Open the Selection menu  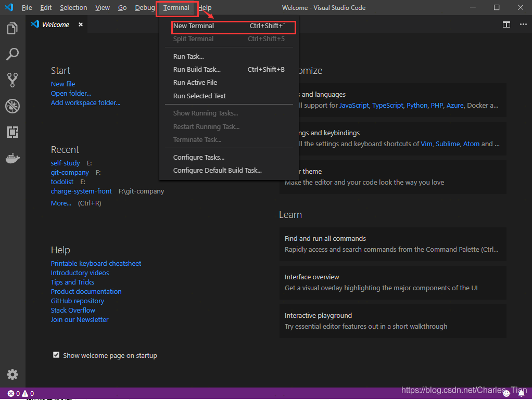[x=73, y=7]
